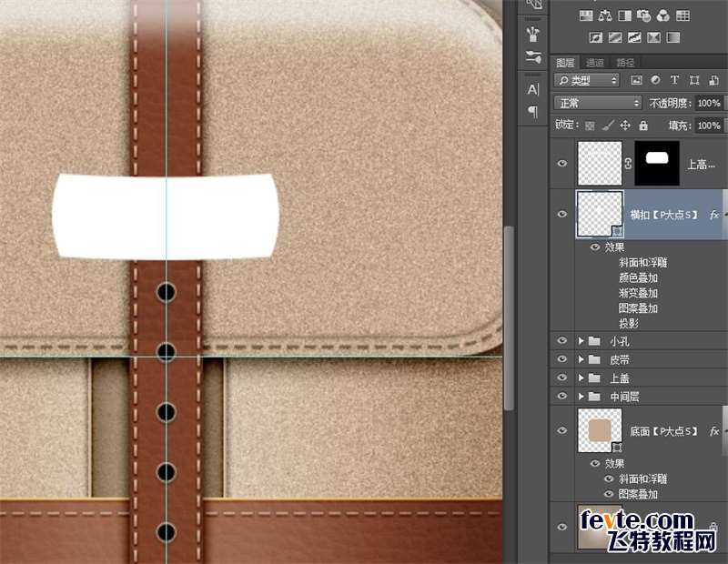Click the lock position move icon

[x=626, y=126]
